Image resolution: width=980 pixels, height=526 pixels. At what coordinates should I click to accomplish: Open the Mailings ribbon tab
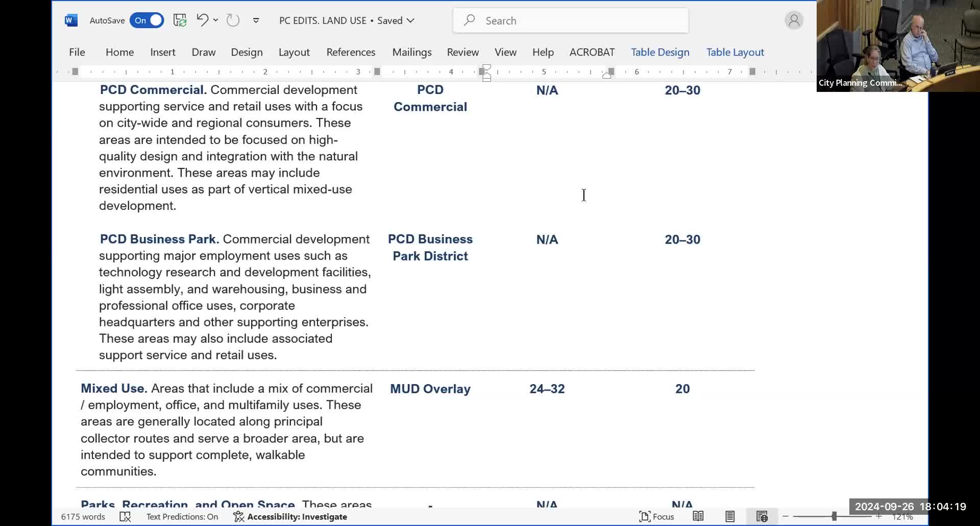pyautogui.click(x=412, y=52)
